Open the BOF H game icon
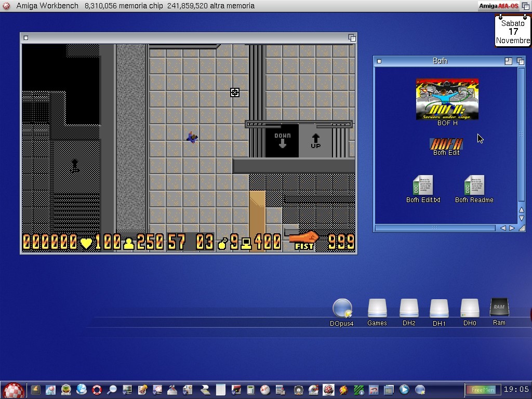532x399 pixels. point(447,99)
